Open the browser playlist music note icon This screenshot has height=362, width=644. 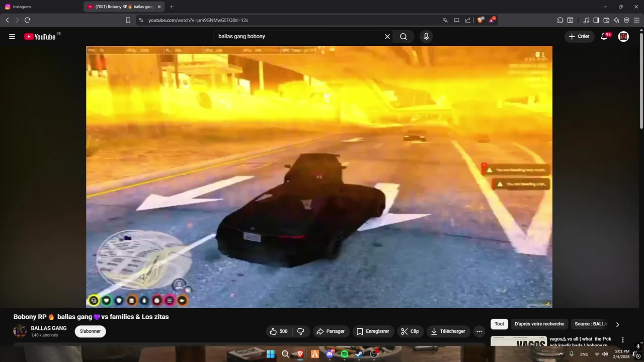(586, 20)
